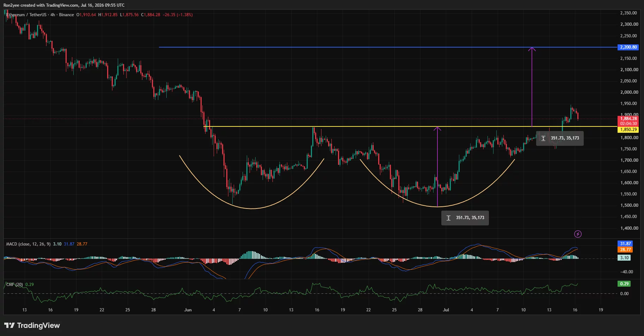Click the Binance exchange label in header
This screenshot has height=336, width=644.
tap(67, 15)
